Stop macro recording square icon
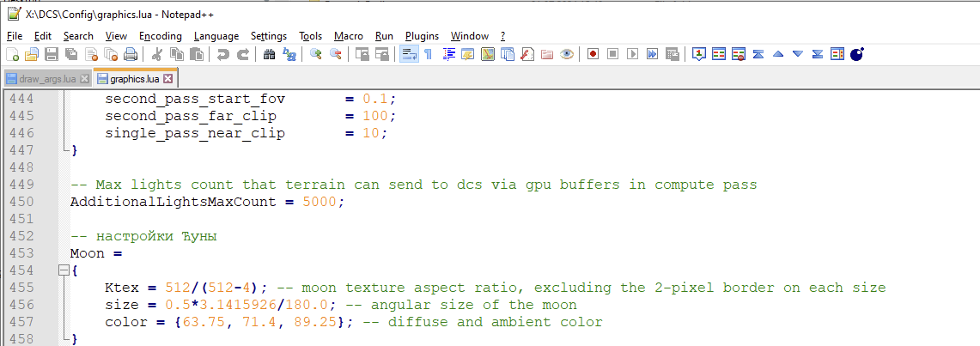 613,54
